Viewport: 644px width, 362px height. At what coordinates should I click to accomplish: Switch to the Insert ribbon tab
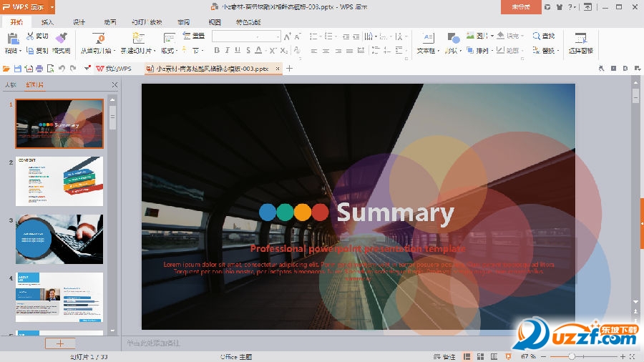[47, 22]
